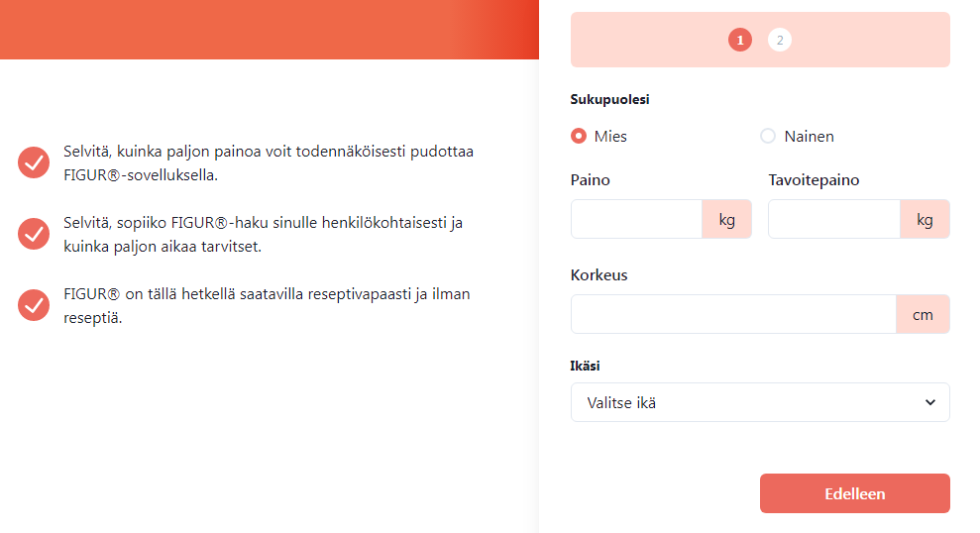Click the second checkmark icon about FIGUR-haku
Screen dimensions: 980x533
pyautogui.click(x=34, y=234)
